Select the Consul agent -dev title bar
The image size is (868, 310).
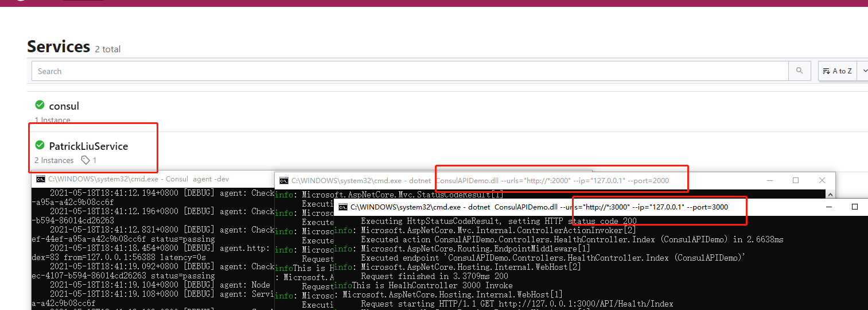(x=153, y=179)
